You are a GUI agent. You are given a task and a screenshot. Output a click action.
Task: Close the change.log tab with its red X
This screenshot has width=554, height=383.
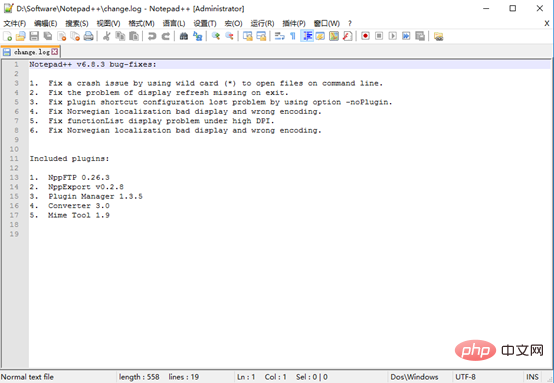click(x=54, y=52)
